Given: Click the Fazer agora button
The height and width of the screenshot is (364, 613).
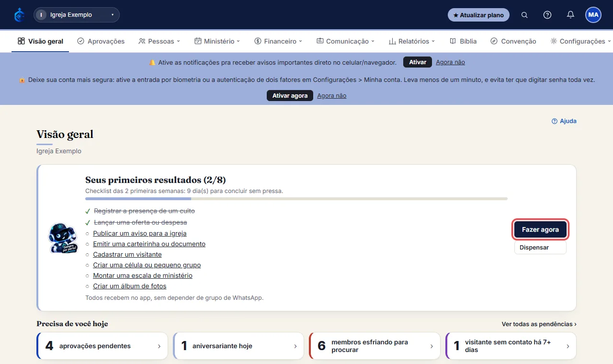Looking at the screenshot, I should point(540,229).
